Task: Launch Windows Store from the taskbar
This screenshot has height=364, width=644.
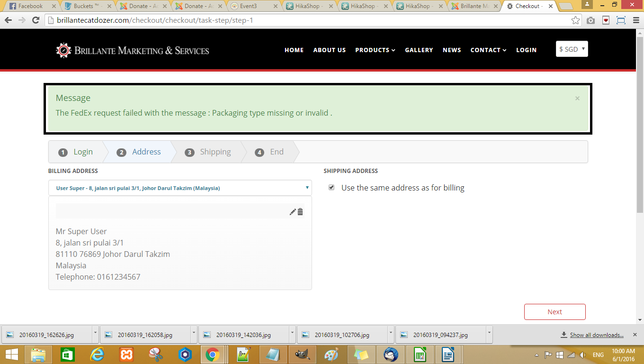Action: pyautogui.click(x=68, y=355)
